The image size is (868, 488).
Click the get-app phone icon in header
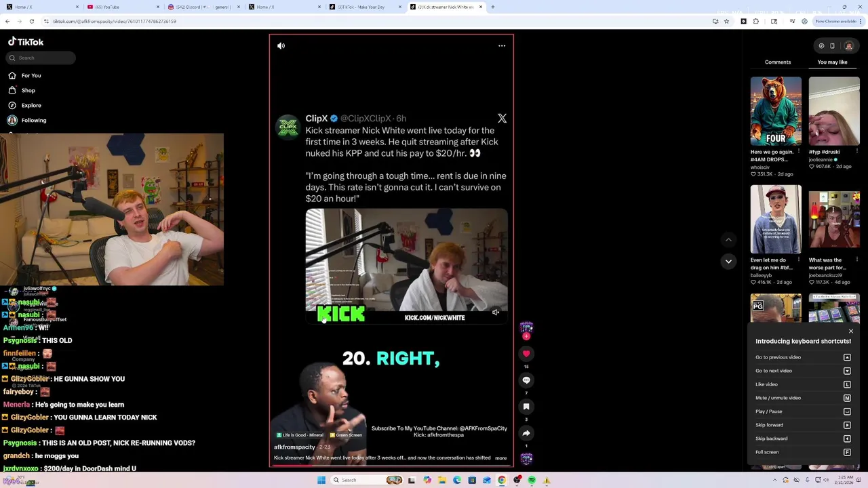point(832,45)
